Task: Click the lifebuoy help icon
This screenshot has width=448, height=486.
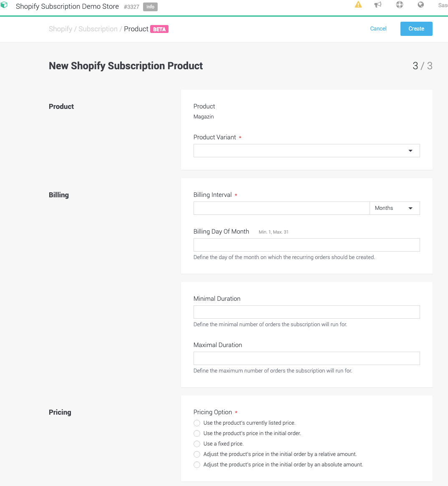Action: pos(399,5)
